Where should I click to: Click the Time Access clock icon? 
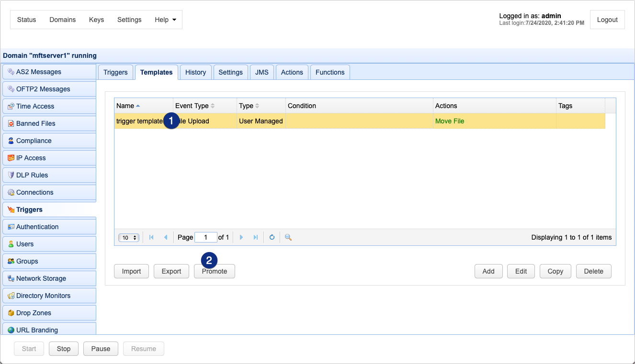coord(11,106)
